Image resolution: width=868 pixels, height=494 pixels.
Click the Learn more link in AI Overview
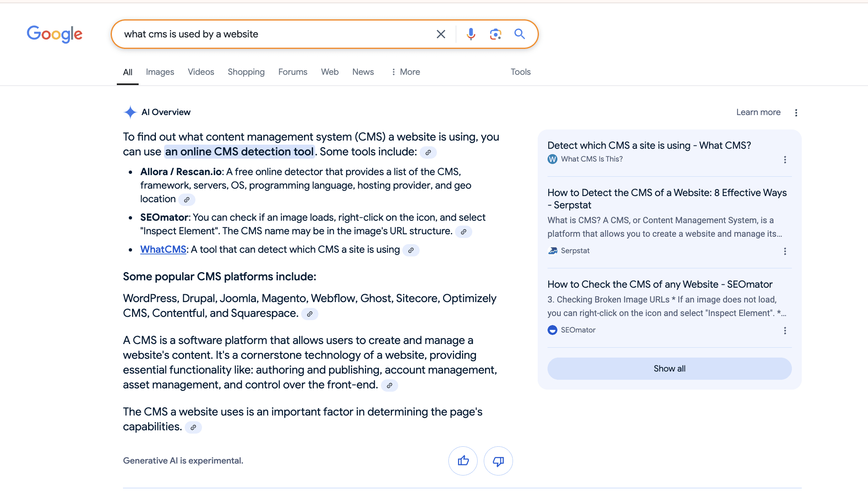coord(758,112)
